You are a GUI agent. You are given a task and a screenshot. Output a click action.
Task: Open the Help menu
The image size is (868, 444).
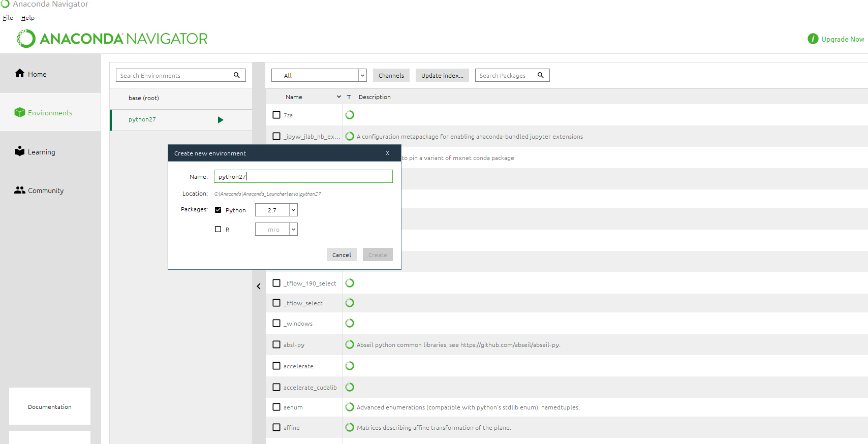(28, 18)
